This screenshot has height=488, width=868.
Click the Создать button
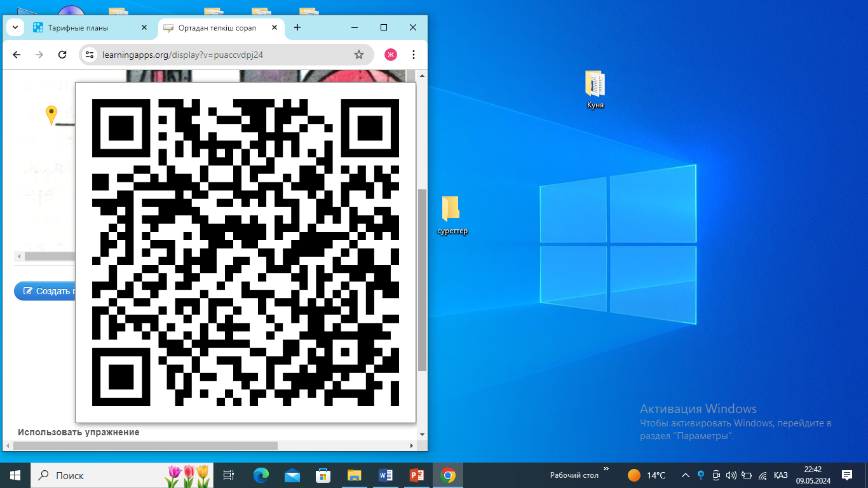click(46, 291)
